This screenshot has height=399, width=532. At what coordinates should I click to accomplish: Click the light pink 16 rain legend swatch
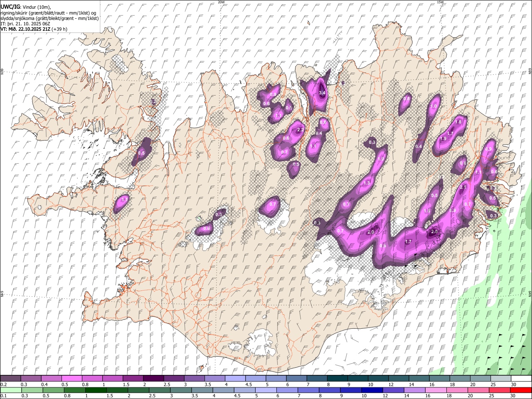coord(436,390)
